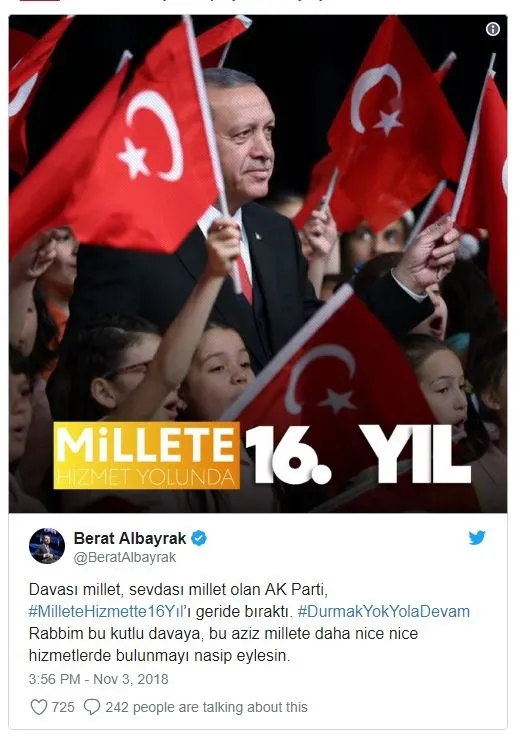Click the tweet line 'Rabbim bu kutlu davaya'

[x=223, y=634]
